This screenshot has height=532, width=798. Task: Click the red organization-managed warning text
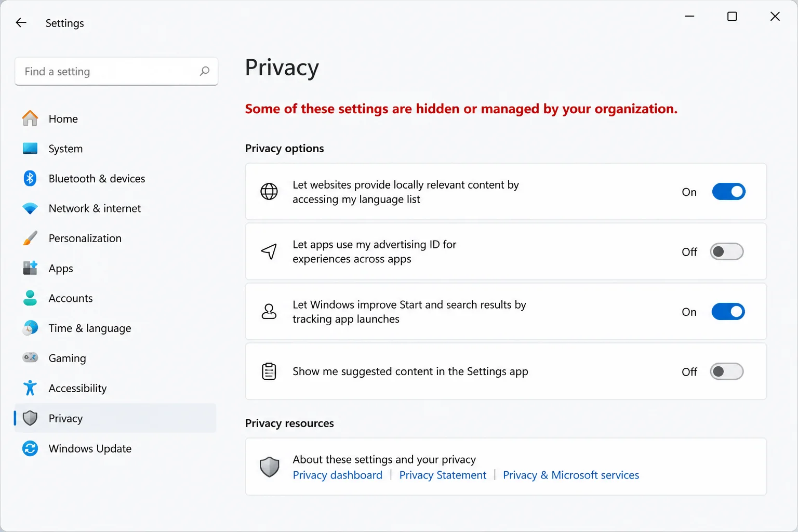click(x=461, y=109)
